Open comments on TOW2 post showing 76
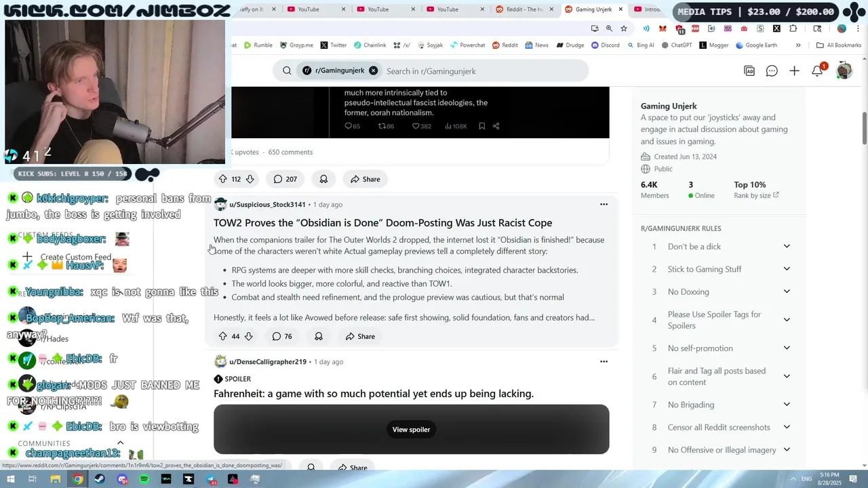The width and height of the screenshot is (868, 488). point(282,336)
